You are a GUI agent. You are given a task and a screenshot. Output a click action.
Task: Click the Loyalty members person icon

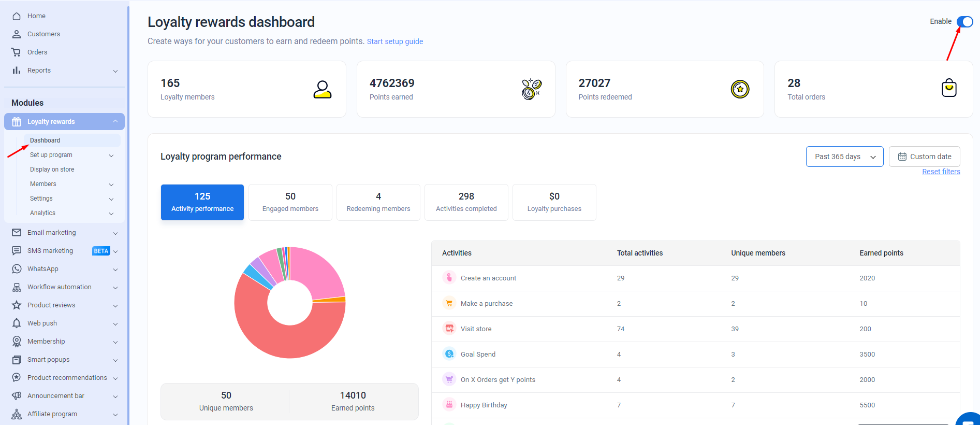click(x=323, y=89)
